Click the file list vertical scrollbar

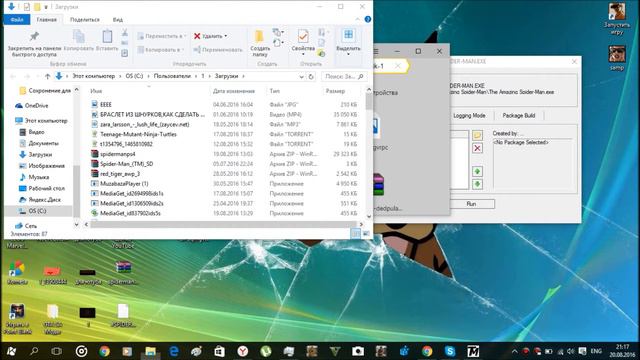point(369,101)
